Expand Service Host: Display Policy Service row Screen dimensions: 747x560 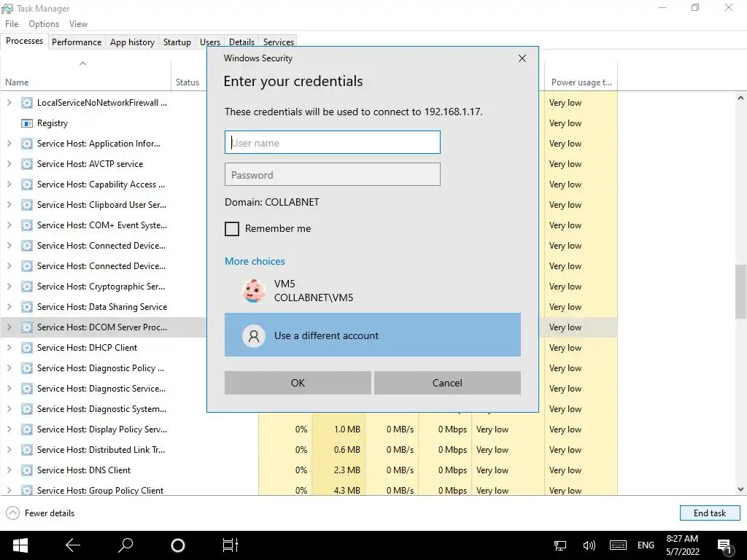point(9,429)
